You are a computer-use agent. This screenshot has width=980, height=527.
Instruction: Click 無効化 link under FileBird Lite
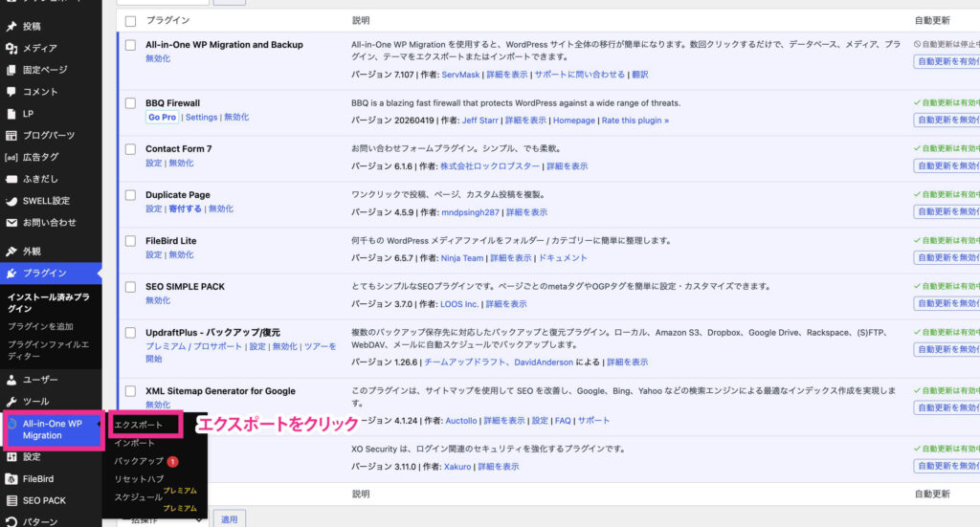tap(181, 254)
